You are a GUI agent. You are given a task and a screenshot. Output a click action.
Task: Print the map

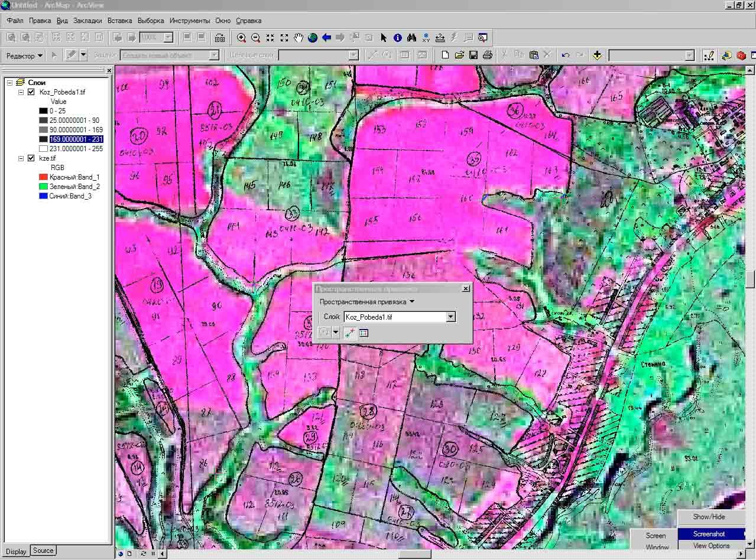pyautogui.click(x=488, y=55)
